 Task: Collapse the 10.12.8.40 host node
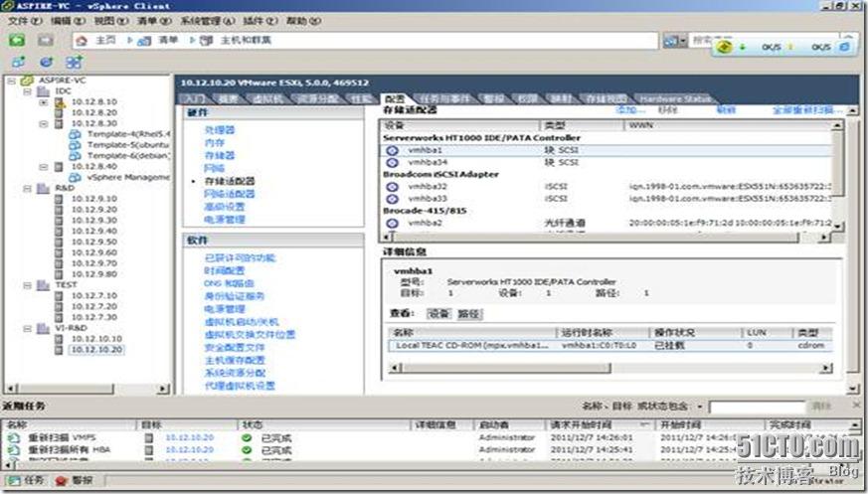point(43,167)
